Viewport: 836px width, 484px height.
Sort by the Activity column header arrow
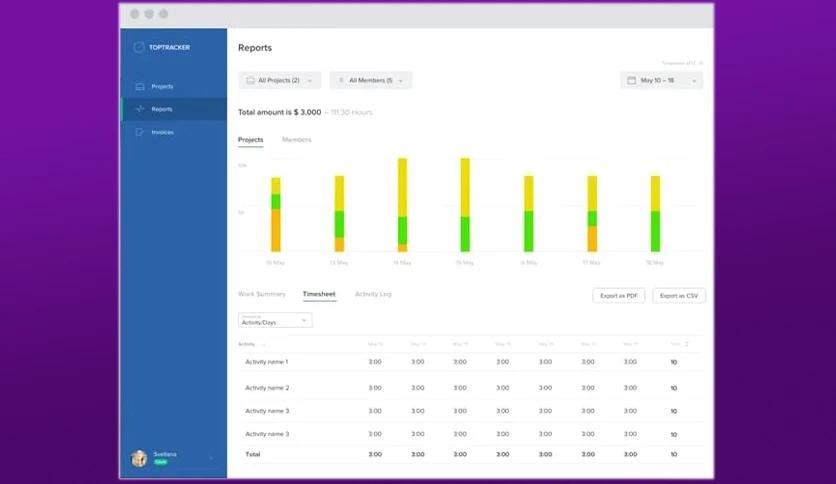point(263,345)
